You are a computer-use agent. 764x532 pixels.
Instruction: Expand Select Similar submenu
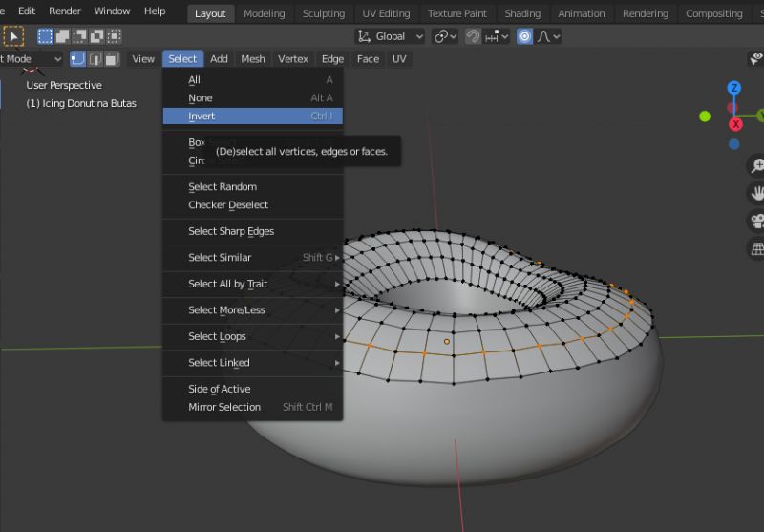(253, 257)
